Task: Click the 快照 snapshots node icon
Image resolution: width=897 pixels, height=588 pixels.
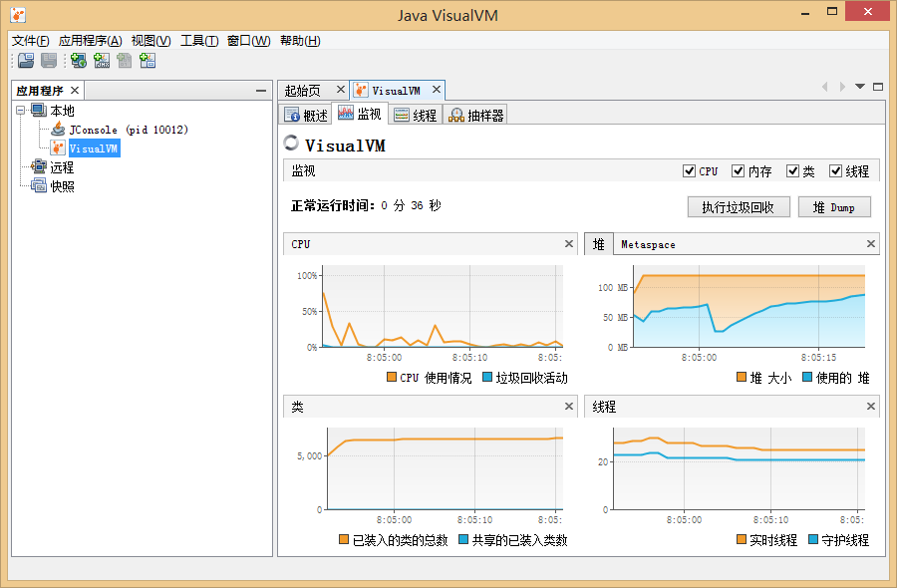Action: [39, 186]
